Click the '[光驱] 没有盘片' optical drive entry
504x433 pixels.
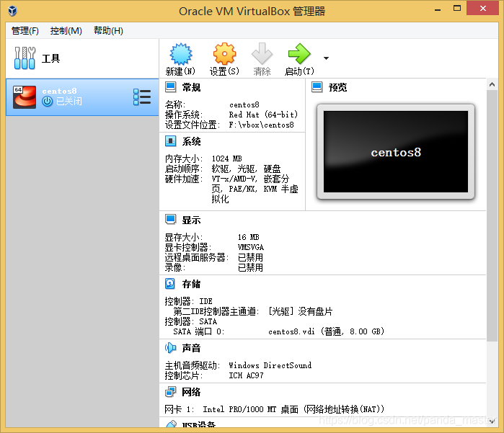coord(301,311)
